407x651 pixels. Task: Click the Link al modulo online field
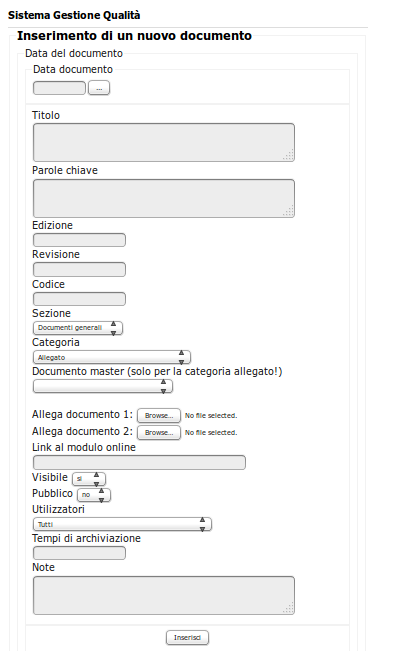click(x=139, y=463)
